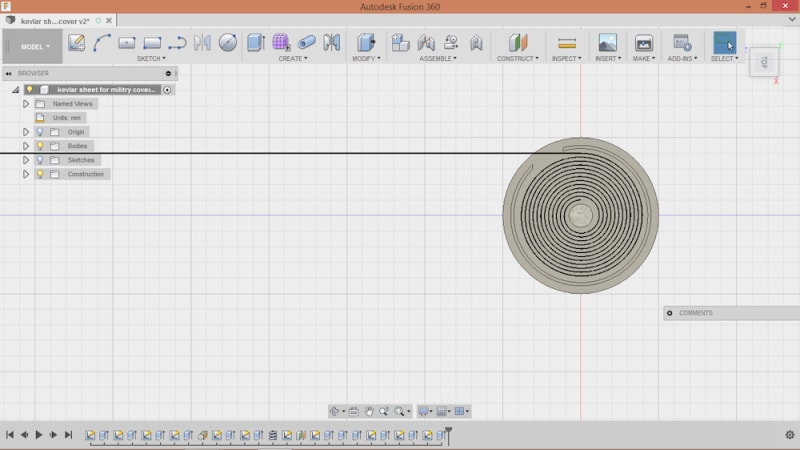Viewport: 800px width, 450px height.
Task: Open timeline settings gear icon
Action: (x=789, y=435)
